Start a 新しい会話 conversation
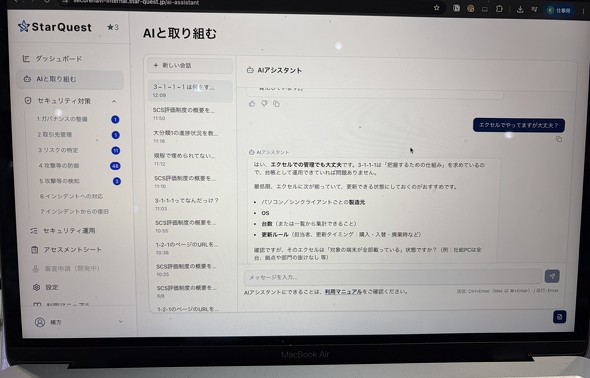This screenshot has height=378, width=590. (190, 65)
